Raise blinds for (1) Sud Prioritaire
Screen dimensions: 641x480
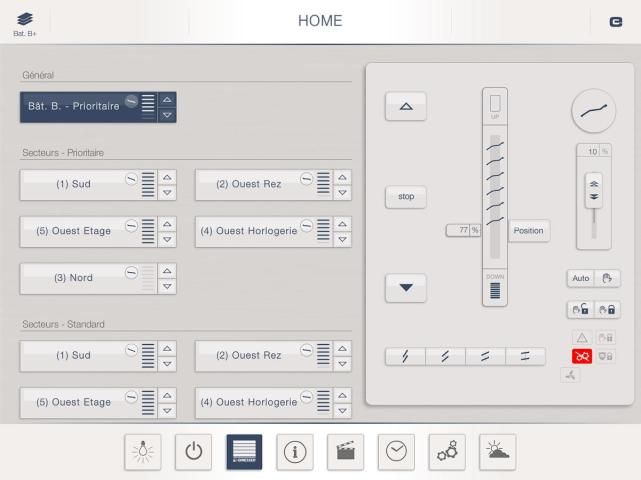coord(167,177)
